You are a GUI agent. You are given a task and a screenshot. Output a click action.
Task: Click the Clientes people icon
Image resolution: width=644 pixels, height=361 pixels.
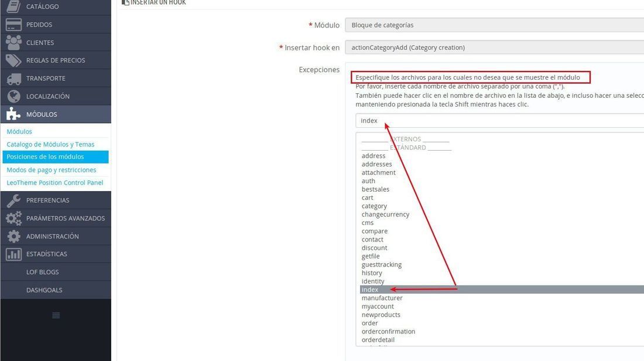tap(13, 42)
